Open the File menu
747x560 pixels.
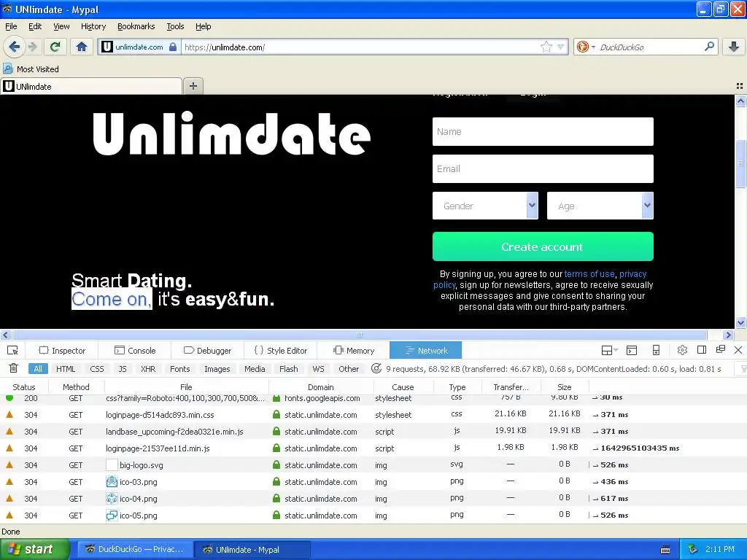pyautogui.click(x=11, y=26)
